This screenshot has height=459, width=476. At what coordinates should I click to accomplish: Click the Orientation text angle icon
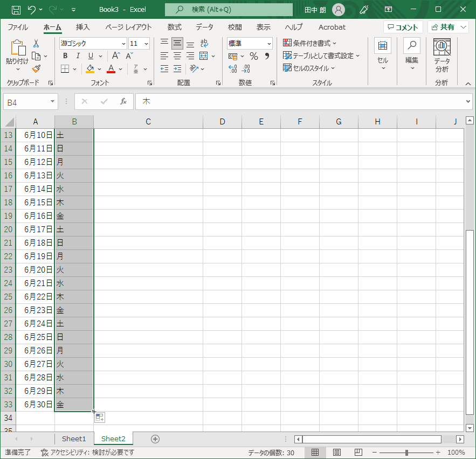coord(194,69)
